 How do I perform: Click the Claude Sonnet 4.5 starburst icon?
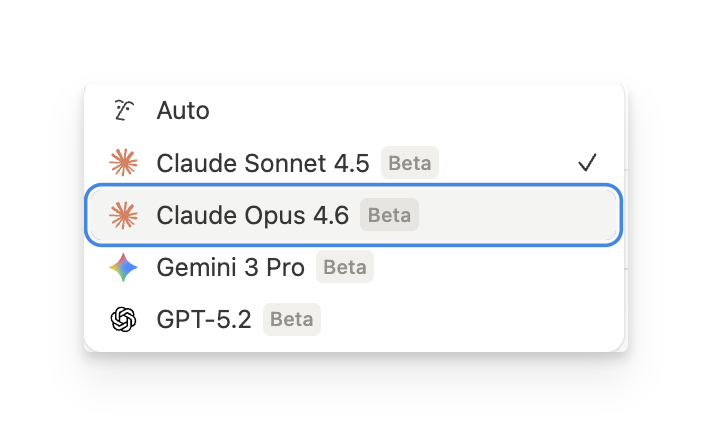click(123, 163)
